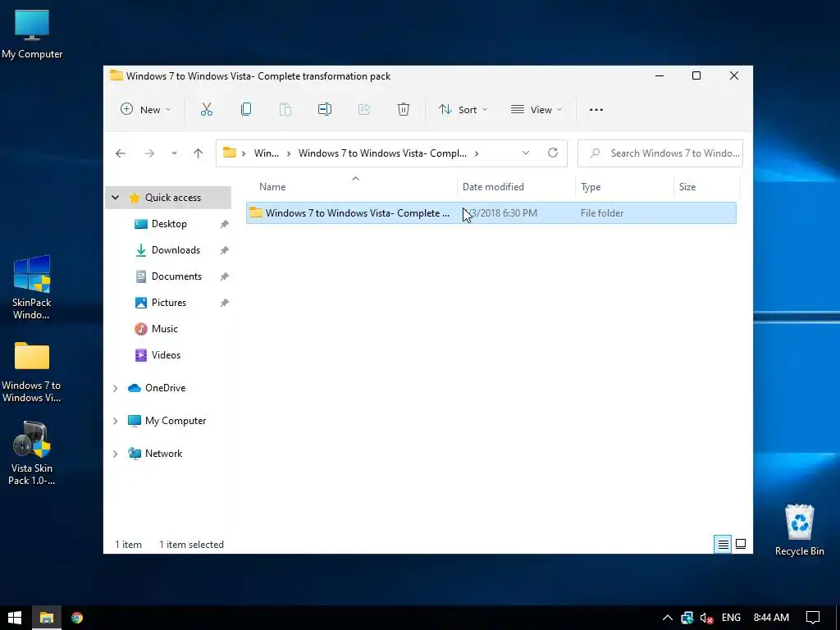
Task: Open the See more three-dots menu
Action: (596, 109)
